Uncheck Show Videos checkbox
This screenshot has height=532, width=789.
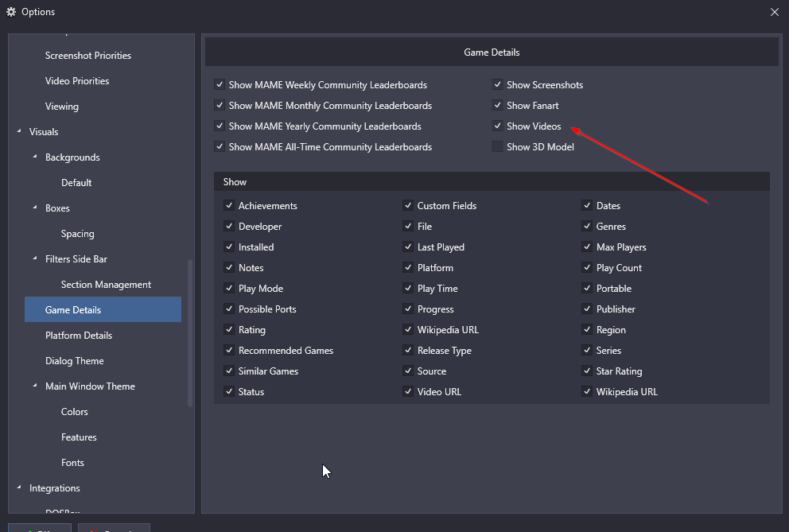click(498, 126)
